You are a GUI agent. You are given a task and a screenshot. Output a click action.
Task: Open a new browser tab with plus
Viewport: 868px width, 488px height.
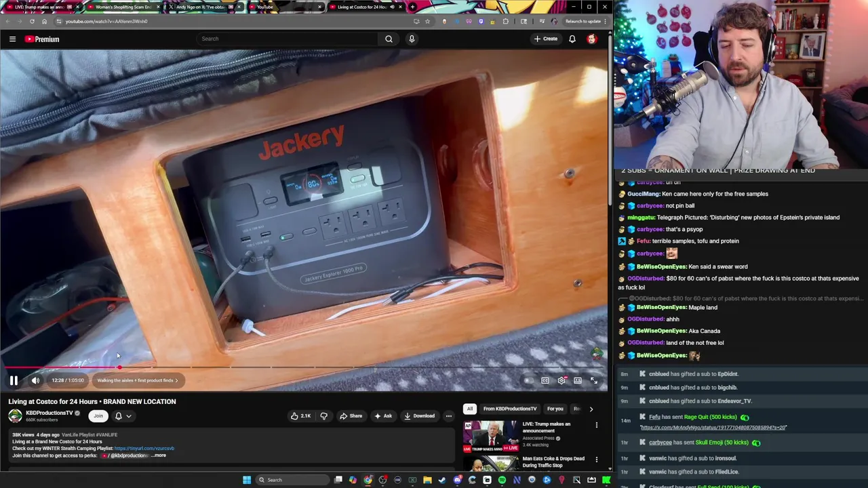click(x=413, y=7)
